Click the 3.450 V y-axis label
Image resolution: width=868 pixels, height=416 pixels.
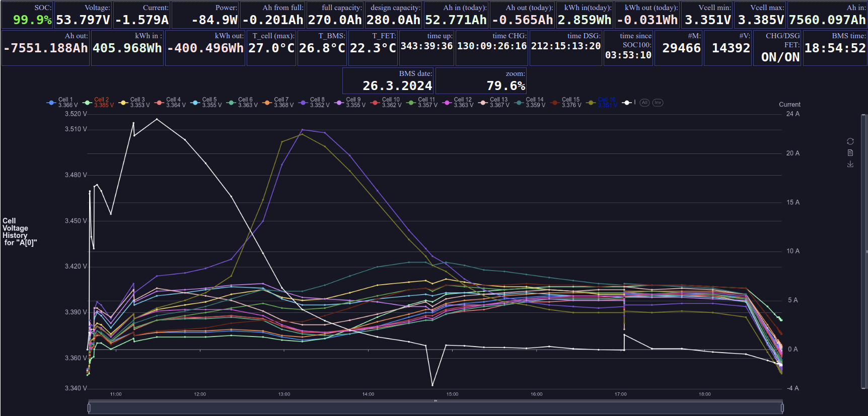(x=76, y=220)
